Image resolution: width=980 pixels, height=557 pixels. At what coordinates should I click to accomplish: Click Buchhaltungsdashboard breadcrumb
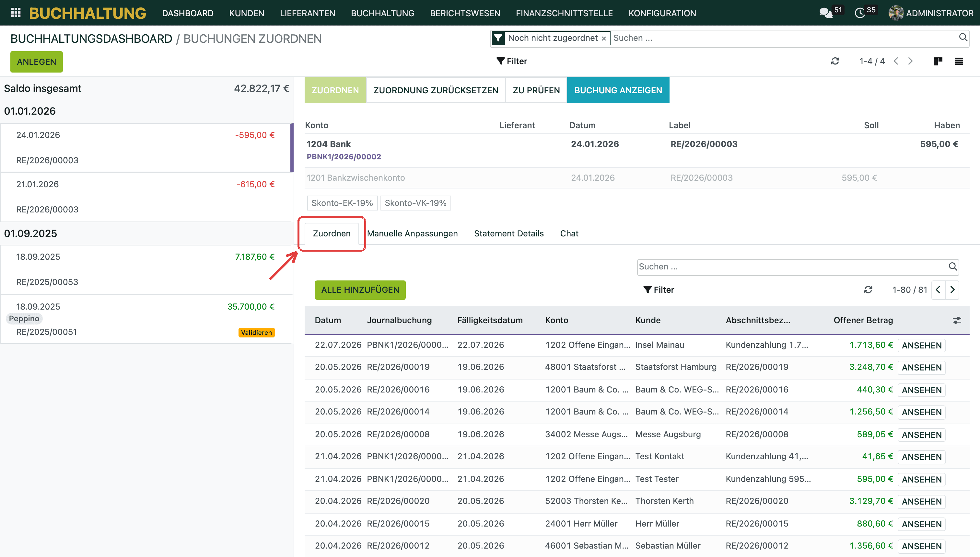(91, 39)
